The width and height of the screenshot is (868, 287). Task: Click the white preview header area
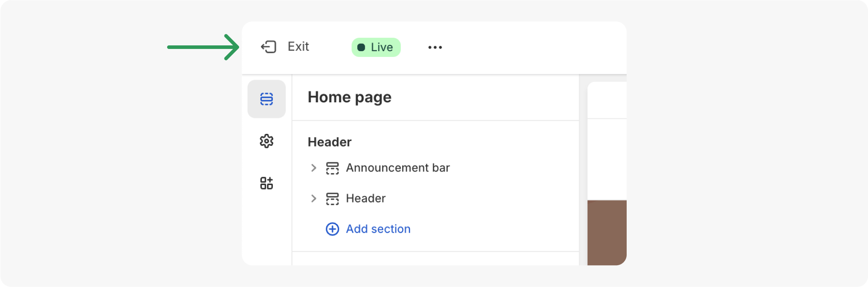click(607, 101)
